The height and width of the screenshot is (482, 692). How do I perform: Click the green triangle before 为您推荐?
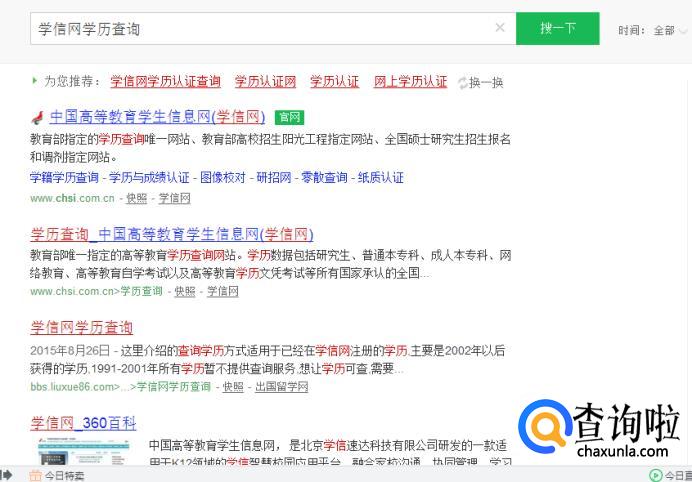click(x=34, y=81)
